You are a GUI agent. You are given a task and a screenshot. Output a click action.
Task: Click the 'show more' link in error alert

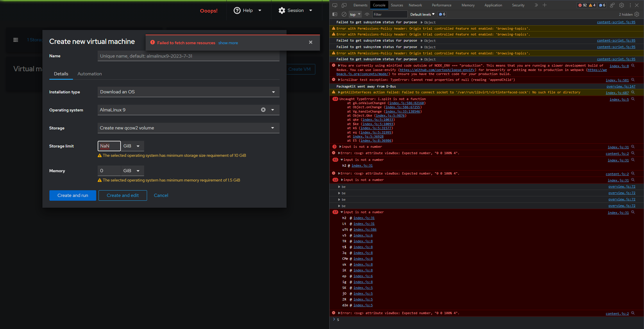click(x=228, y=43)
